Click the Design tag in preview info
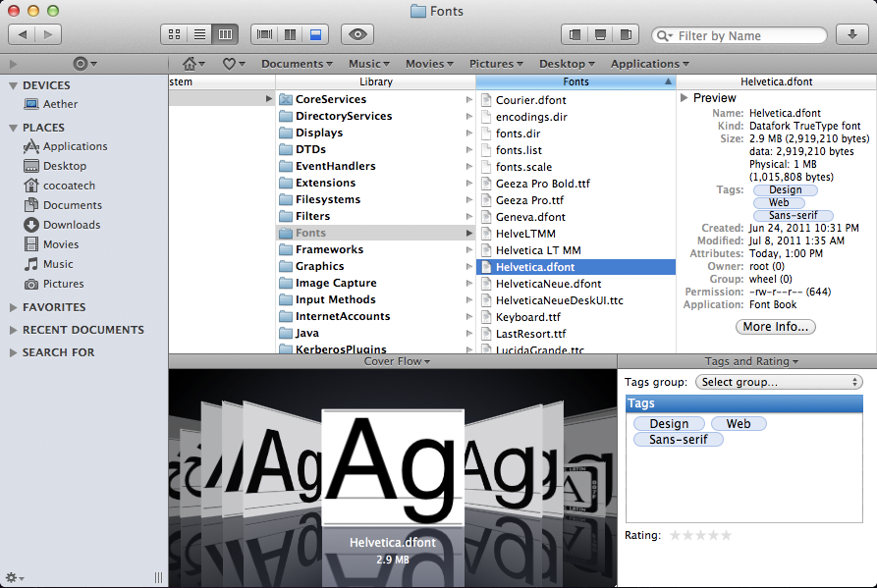The height and width of the screenshot is (588, 877). 786,190
